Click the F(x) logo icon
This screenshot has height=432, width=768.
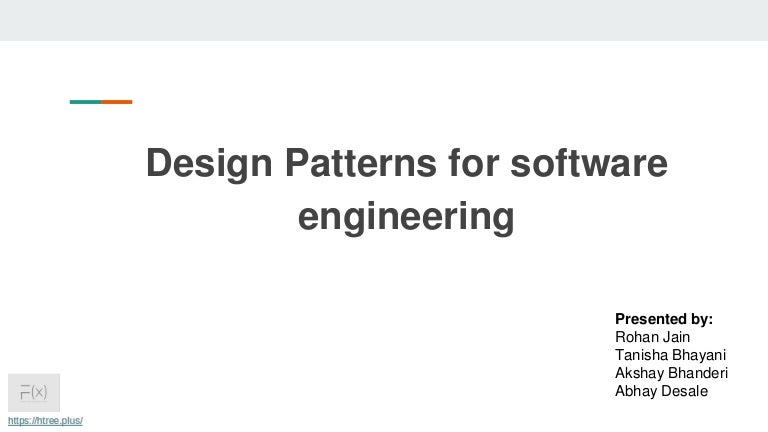tap(34, 393)
